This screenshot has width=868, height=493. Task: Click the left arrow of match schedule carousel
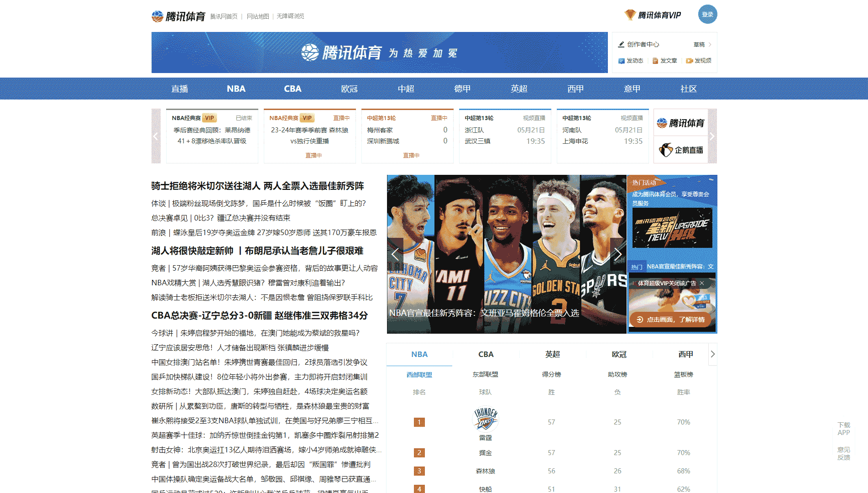coord(156,136)
